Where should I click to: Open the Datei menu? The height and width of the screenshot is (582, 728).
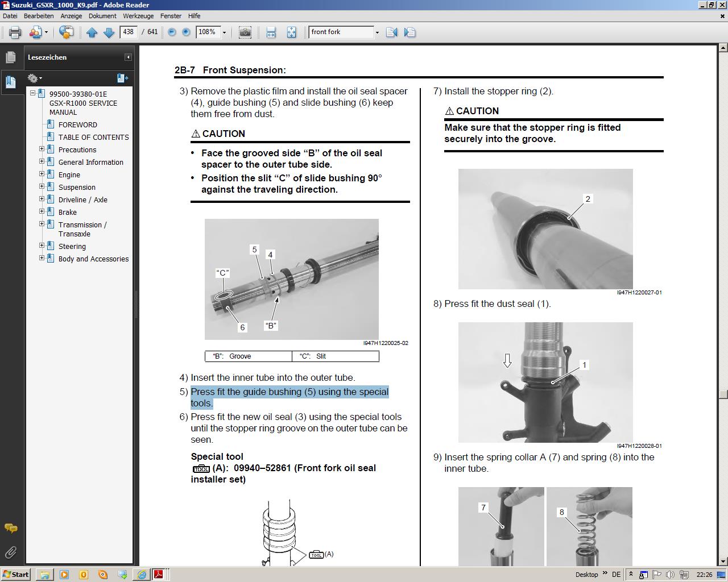click(10, 16)
